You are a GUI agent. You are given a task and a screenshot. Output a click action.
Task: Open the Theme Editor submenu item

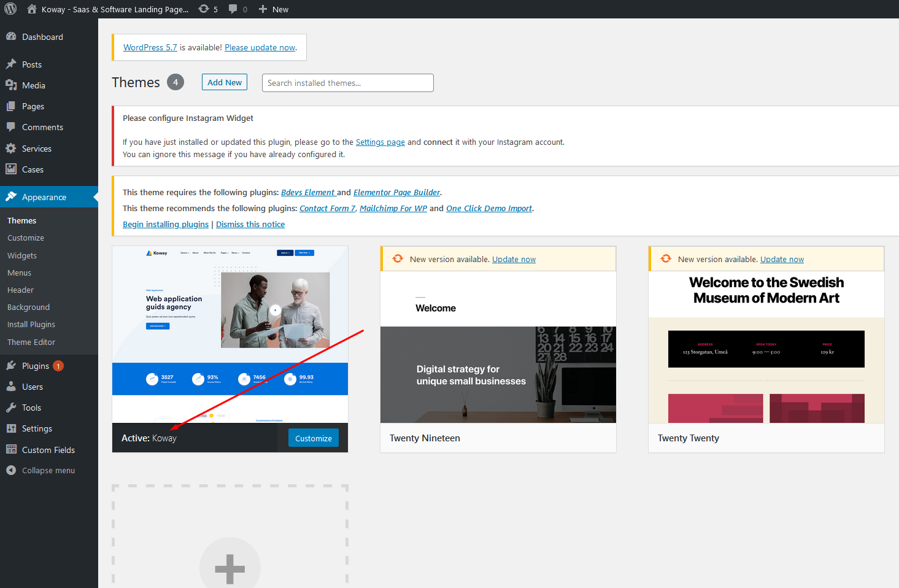point(31,342)
